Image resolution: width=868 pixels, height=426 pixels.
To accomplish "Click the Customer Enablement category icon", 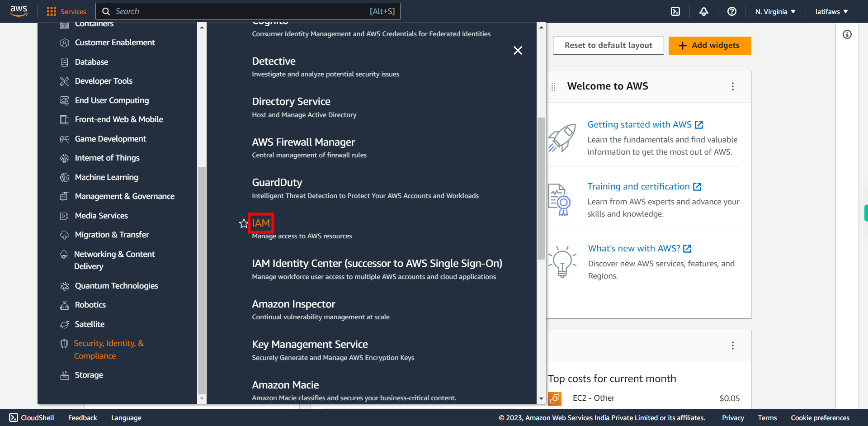I will (65, 43).
